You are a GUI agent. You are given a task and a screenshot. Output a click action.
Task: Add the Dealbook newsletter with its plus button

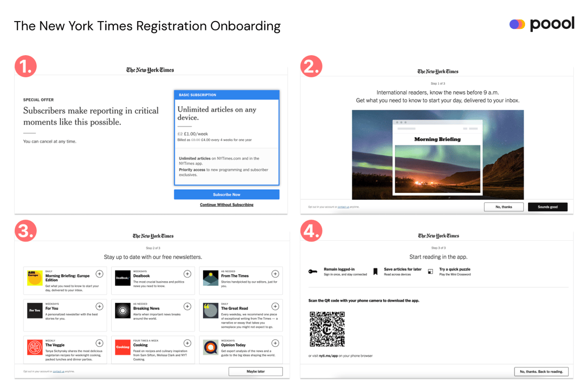187,274
